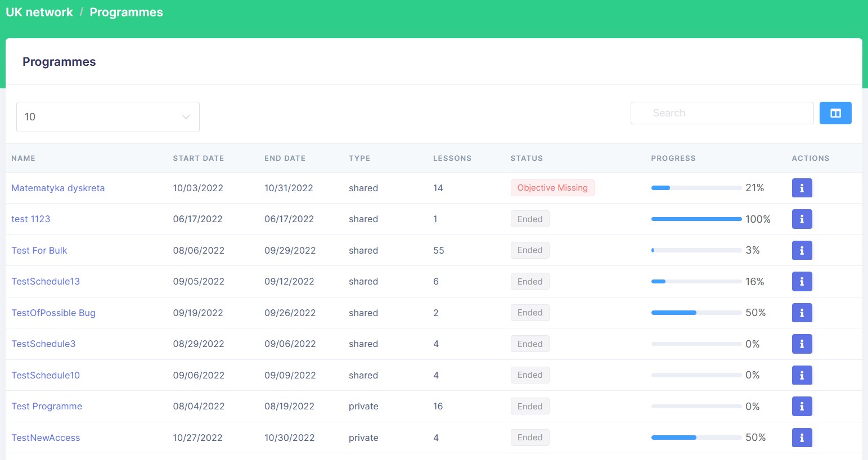This screenshot has width=868, height=460.
Task: Open the Matematyka dyskreta programme link
Action: pos(58,188)
